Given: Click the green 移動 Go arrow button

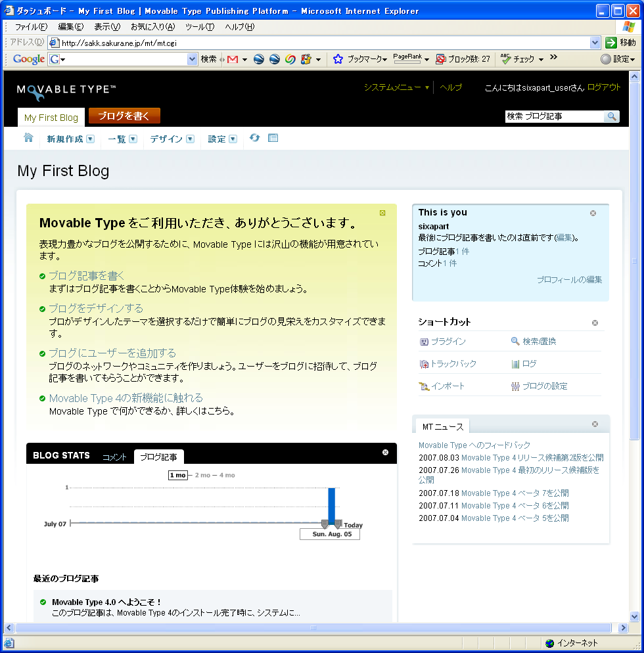Looking at the screenshot, I should (610, 43).
